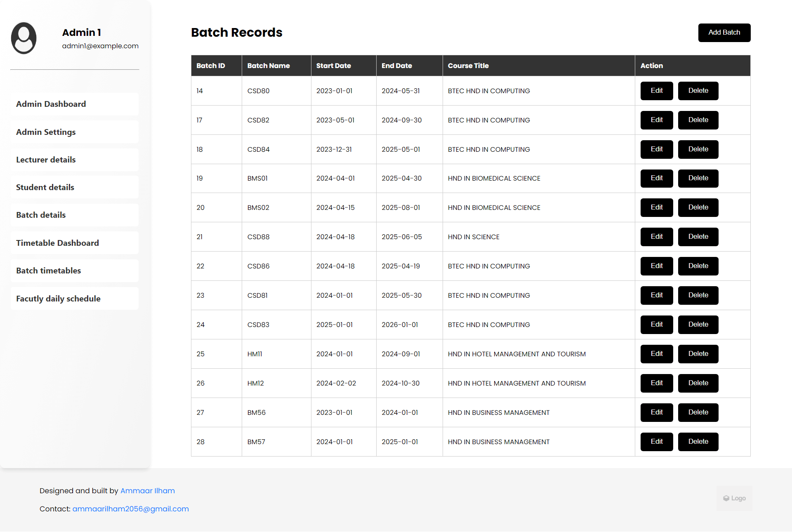
Task: Click the footer Logo placeholder image
Action: tap(734, 498)
